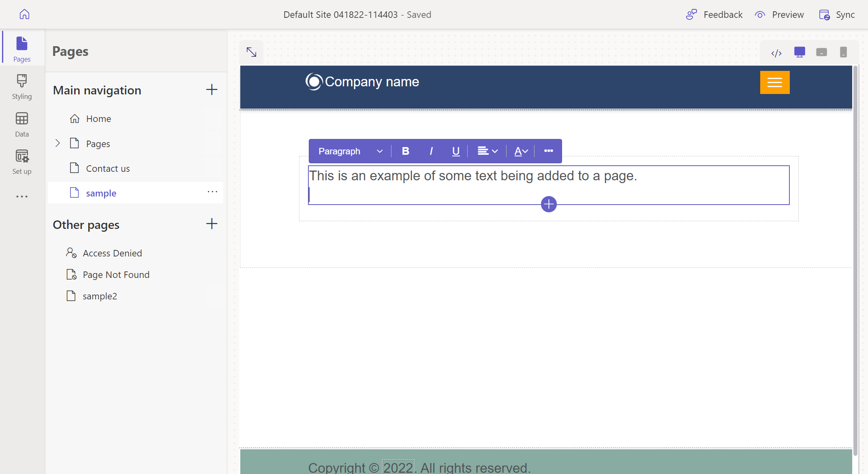Select the Home page in navigation
This screenshot has height=474, width=868.
point(98,118)
